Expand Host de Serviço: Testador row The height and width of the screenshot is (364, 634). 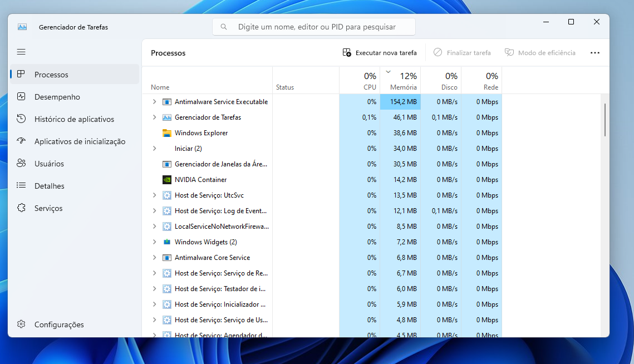154,289
